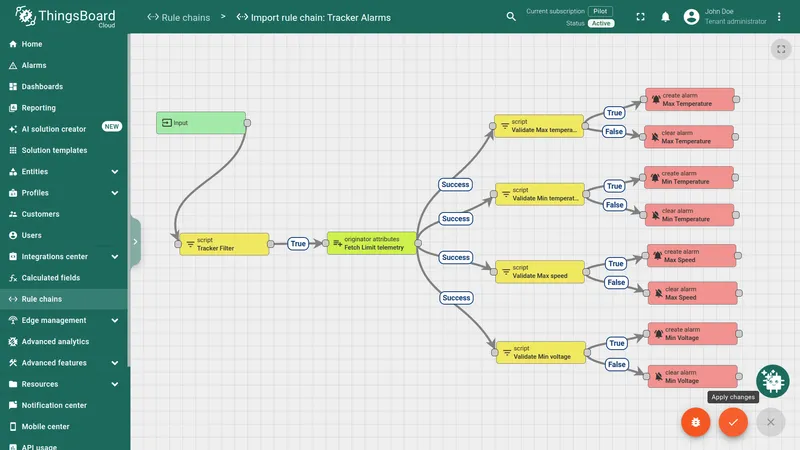This screenshot has height=450, width=800.
Task: Open Users in the sidebar
Action: point(64,235)
